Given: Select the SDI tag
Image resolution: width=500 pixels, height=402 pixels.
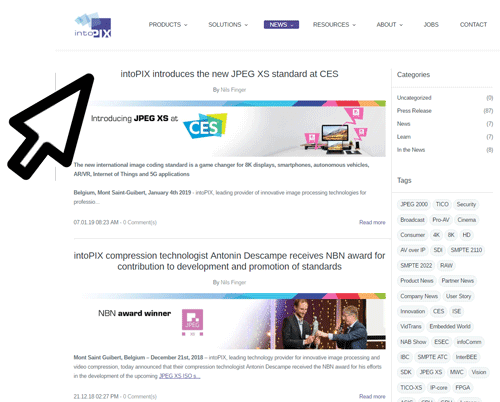Looking at the screenshot, I should coord(438,250).
